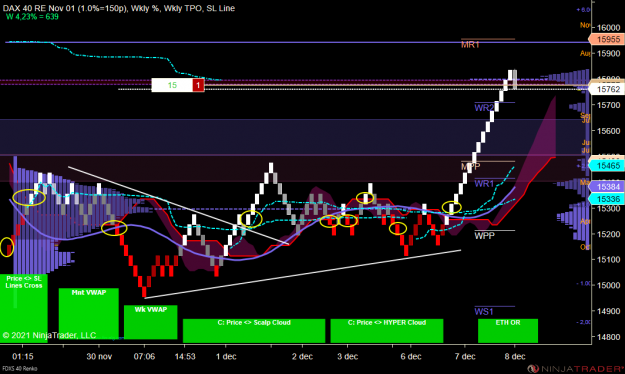Click the 14900 price axis label
Screen dimensions: 625x374
[608, 311]
